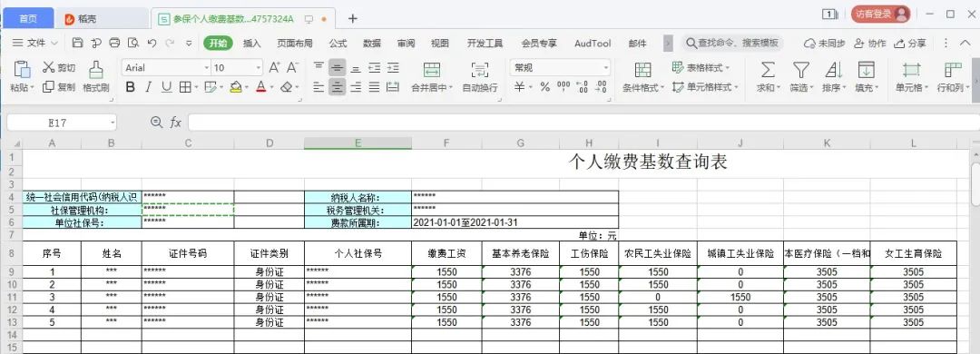This screenshot has height=354, width=980.
Task: Click the Merge and Center (合并居中) icon
Action: coord(431,69)
